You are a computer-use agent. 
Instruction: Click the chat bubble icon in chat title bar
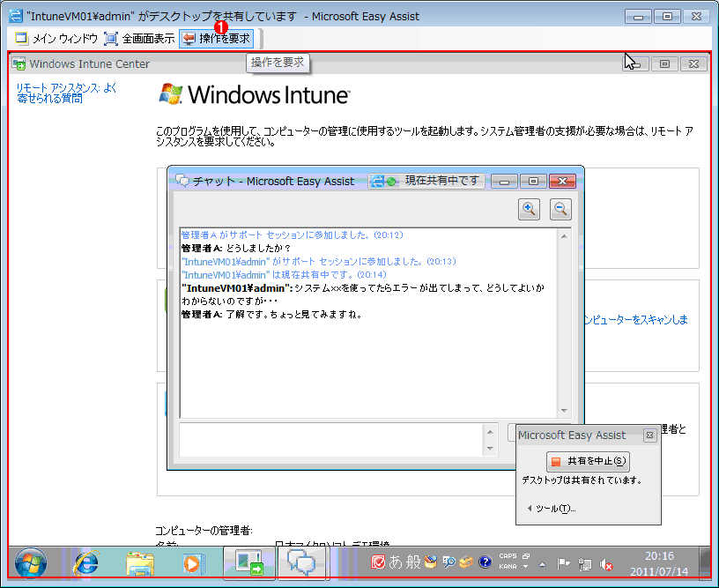(x=182, y=181)
